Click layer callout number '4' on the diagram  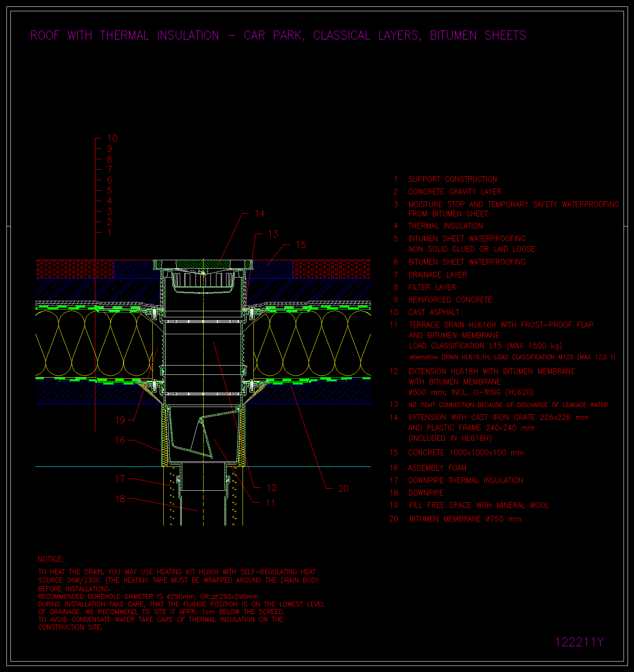click(x=109, y=201)
